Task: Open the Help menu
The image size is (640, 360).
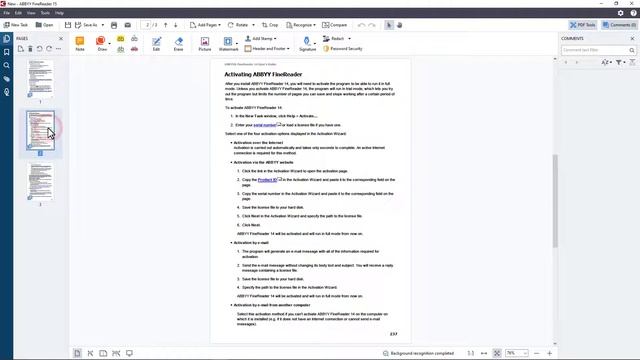Action: (59, 13)
